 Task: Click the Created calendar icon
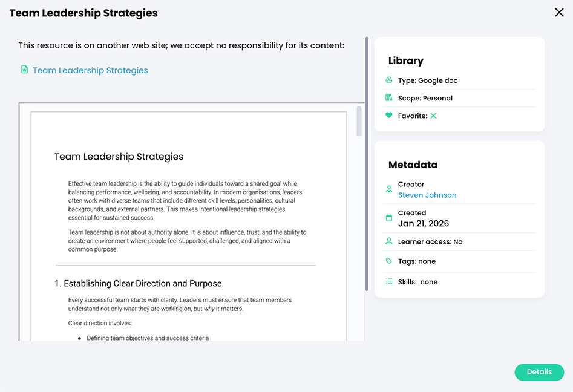(x=389, y=218)
